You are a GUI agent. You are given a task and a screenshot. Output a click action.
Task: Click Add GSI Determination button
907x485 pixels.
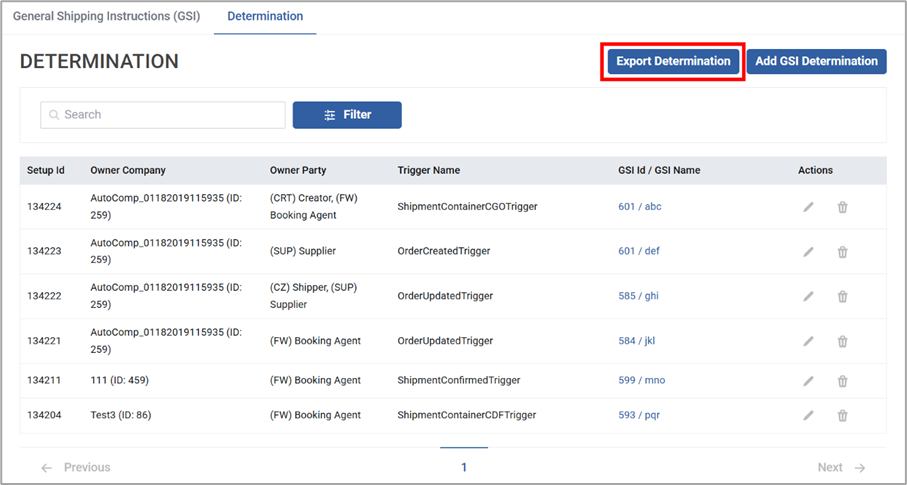pyautogui.click(x=817, y=61)
